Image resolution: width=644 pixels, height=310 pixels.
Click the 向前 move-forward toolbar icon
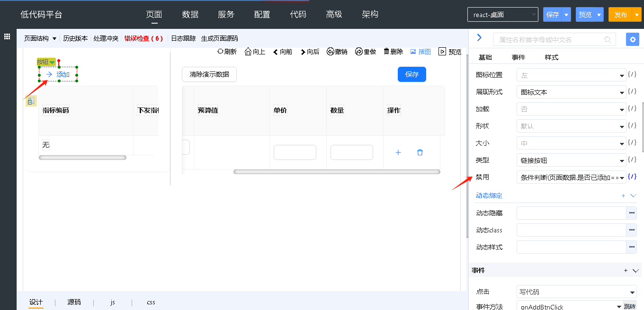276,52
